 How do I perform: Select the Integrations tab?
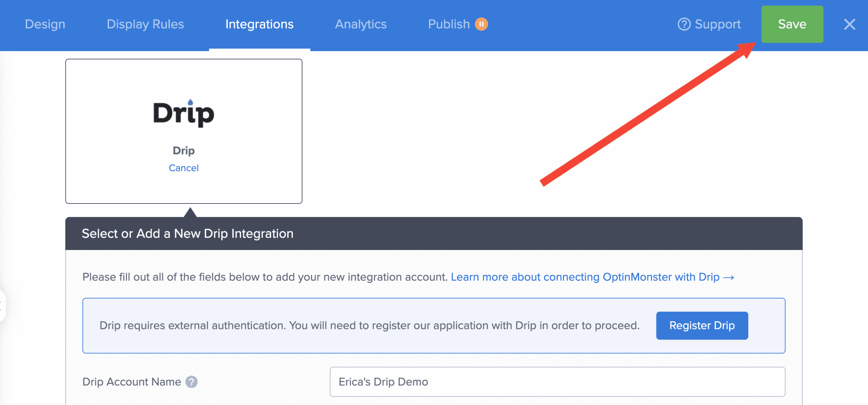(259, 24)
